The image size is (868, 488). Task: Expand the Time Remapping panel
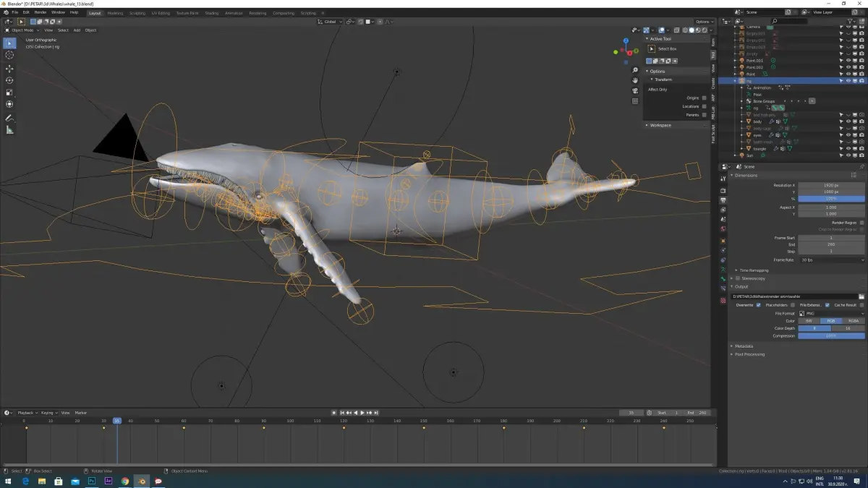(x=752, y=270)
